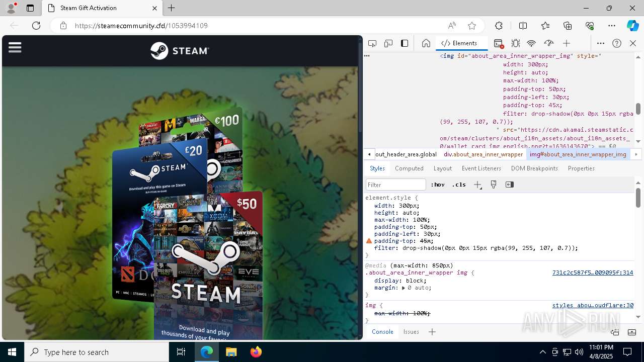Image resolution: width=644 pixels, height=362 pixels.
Task: Open browser Extensions puzzle icon
Action: [499, 26]
